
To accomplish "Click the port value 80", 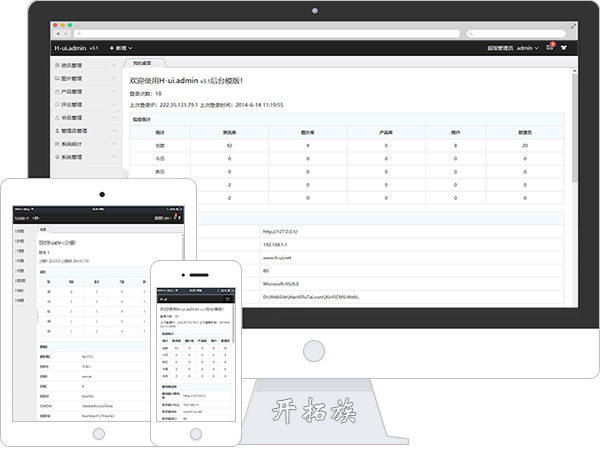I will click(266, 271).
